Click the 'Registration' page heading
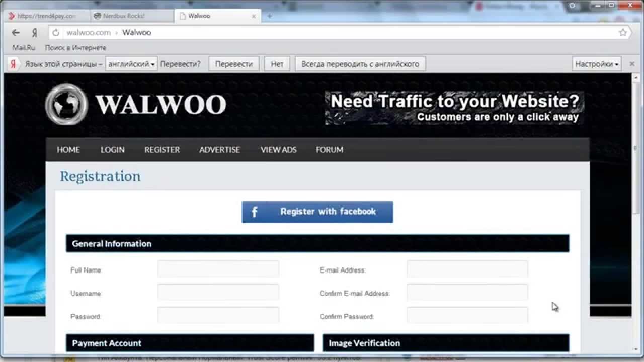The image size is (644, 362). 100,176
